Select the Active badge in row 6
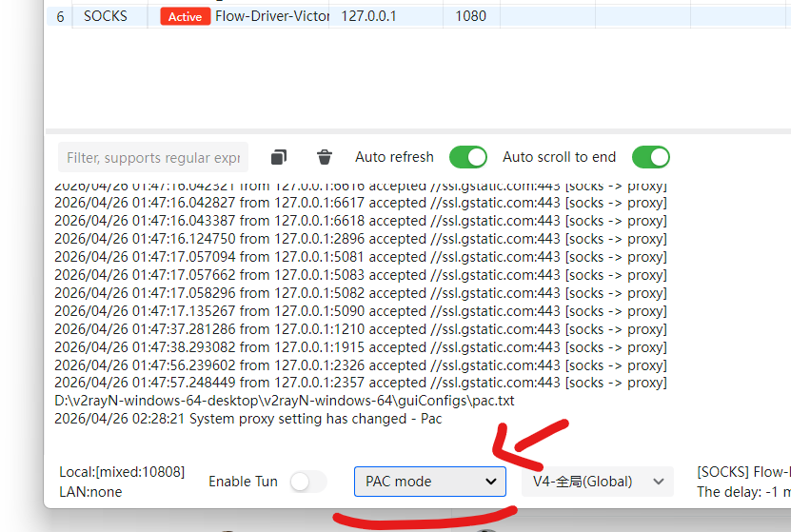This screenshot has width=791, height=532. [x=186, y=16]
